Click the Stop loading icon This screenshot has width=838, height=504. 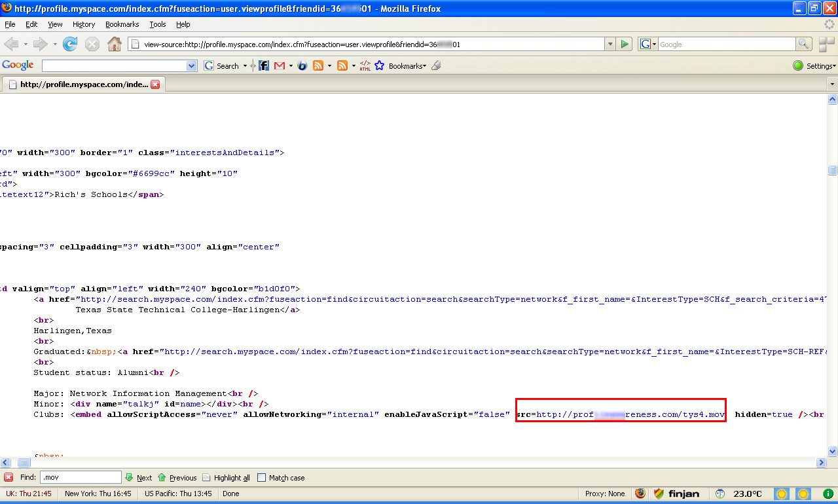[92, 44]
